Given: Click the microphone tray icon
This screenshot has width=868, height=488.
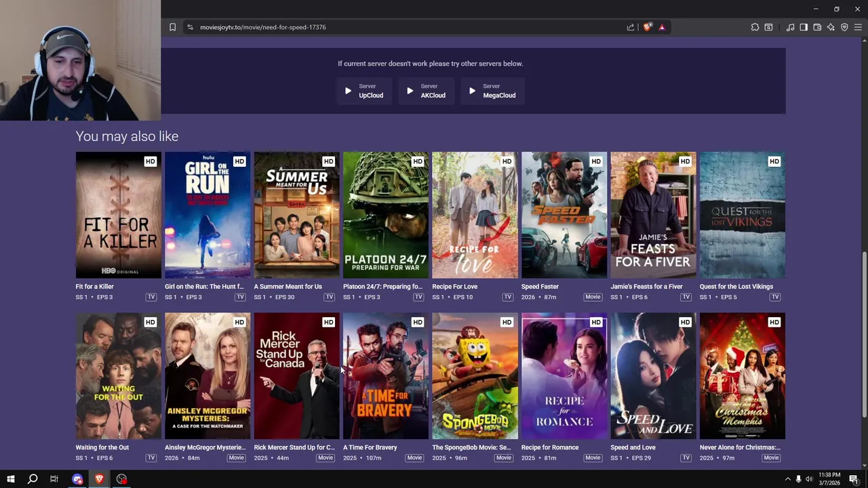Looking at the screenshot, I should [x=798, y=479].
